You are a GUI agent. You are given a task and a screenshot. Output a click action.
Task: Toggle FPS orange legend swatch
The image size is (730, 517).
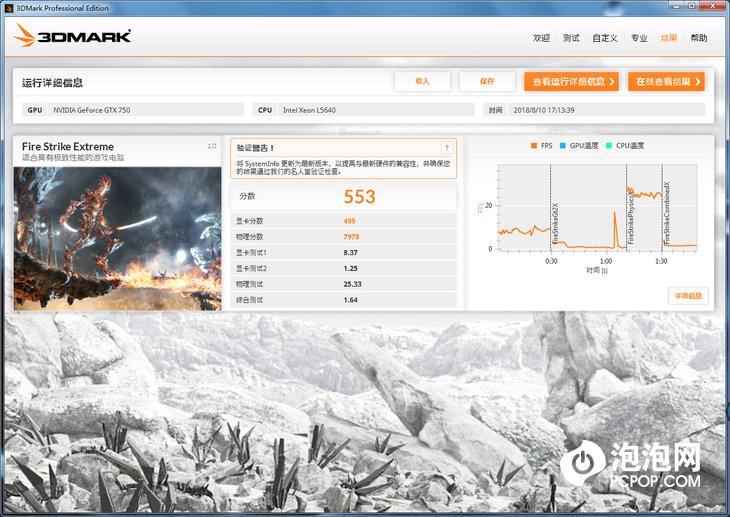[534, 146]
